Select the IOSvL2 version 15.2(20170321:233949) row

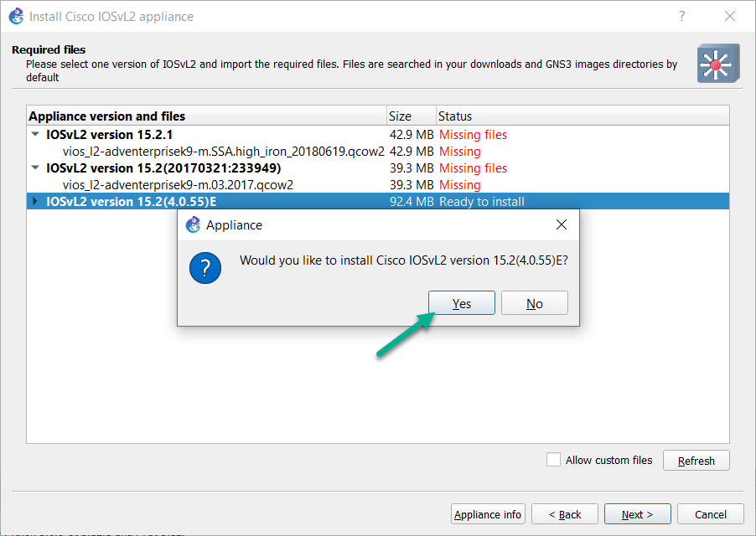click(378, 168)
